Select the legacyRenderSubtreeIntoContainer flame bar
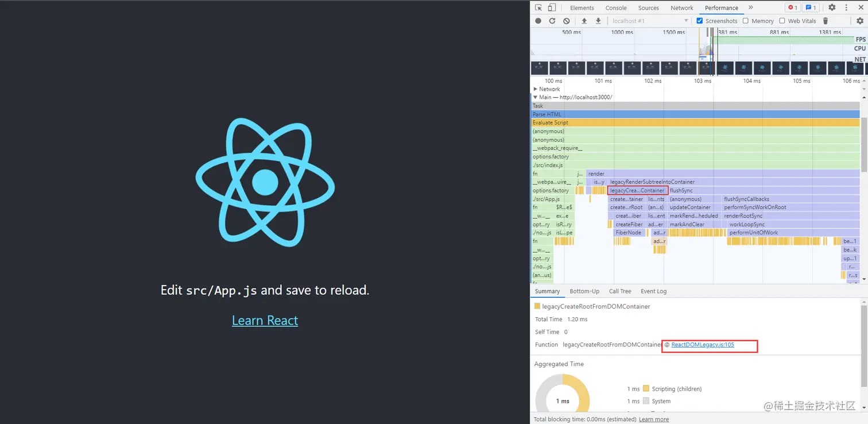 [734, 182]
